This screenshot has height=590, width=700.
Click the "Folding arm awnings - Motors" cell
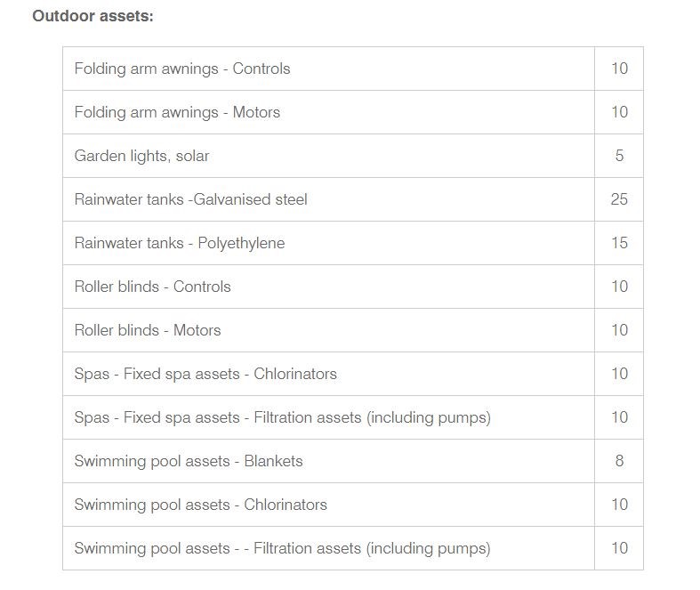(177, 112)
